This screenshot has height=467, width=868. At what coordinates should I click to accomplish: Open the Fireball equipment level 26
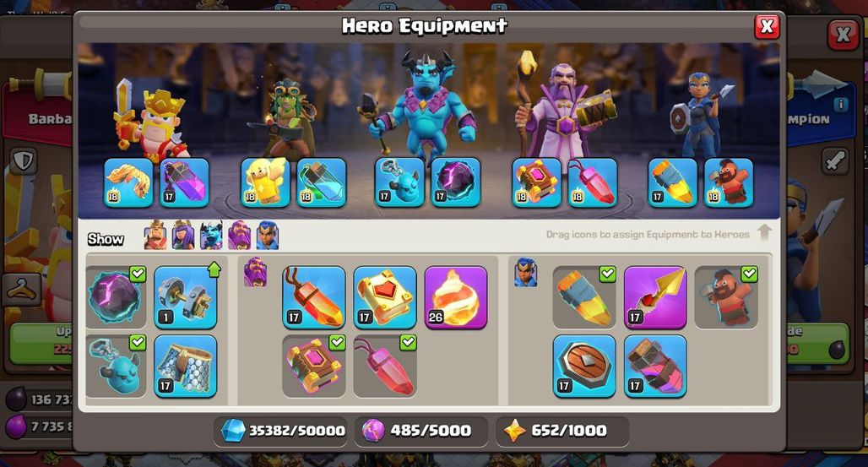(456, 297)
